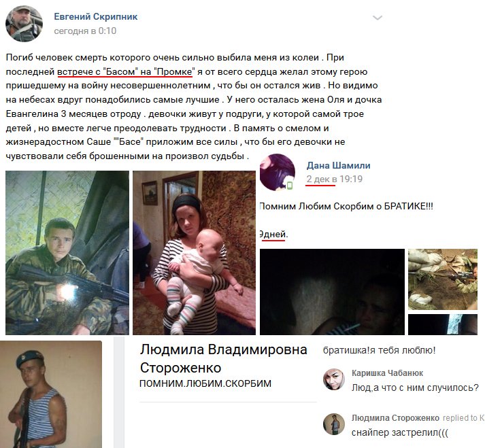Screen dimensions: 485x448
Task: Open profile photo of man in blue beret
Action: [51, 394]
